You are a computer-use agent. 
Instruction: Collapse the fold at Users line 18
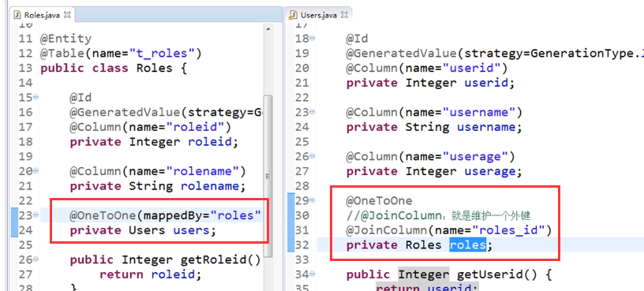pos(313,38)
